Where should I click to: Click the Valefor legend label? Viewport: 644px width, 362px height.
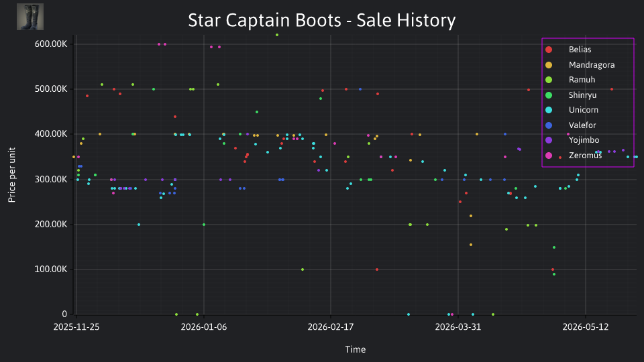tap(582, 125)
